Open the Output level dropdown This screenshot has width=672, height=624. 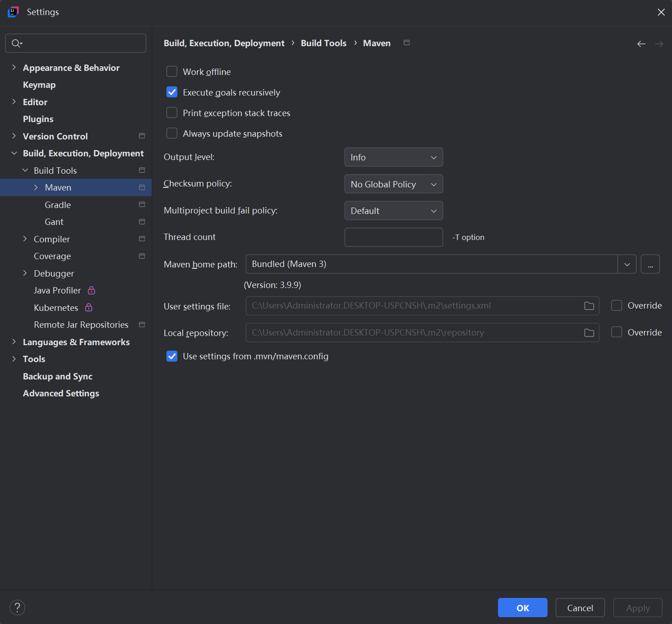click(394, 157)
